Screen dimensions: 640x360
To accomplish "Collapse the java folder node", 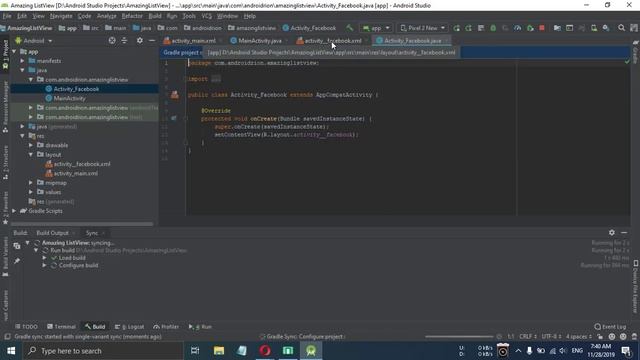I will coord(22,70).
